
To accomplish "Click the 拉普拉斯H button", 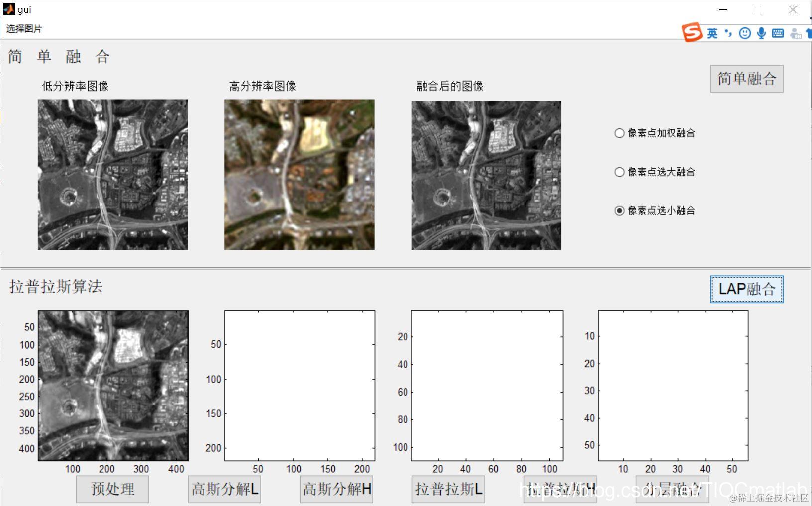I will (560, 489).
